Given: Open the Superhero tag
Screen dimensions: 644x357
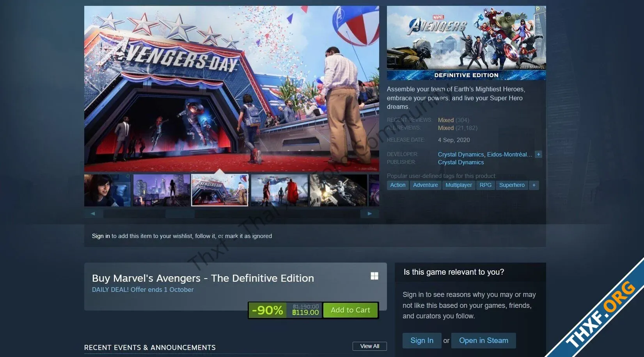Looking at the screenshot, I should click(x=512, y=185).
